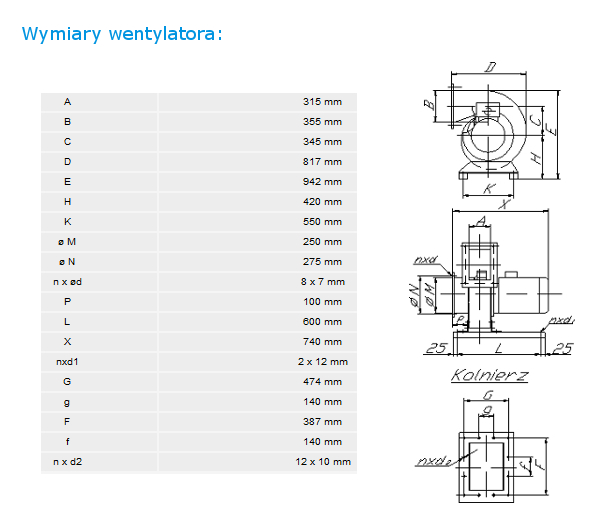The image size is (600, 520).
Task: Click the '740 mm' value for X
Action: (322, 342)
